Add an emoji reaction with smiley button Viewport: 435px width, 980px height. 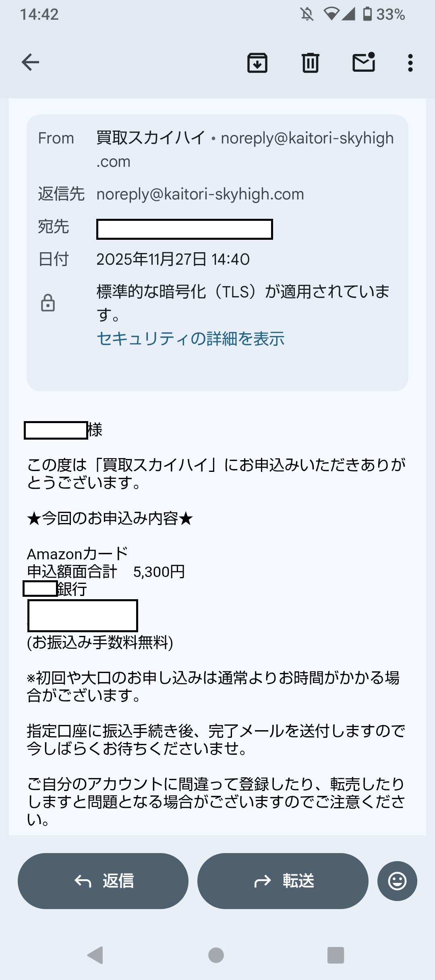[397, 881]
